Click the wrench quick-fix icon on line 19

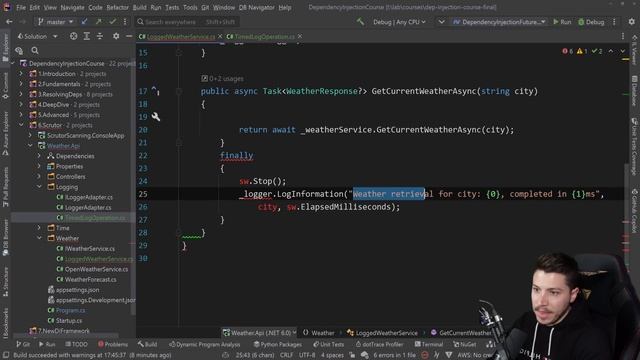[156, 117]
